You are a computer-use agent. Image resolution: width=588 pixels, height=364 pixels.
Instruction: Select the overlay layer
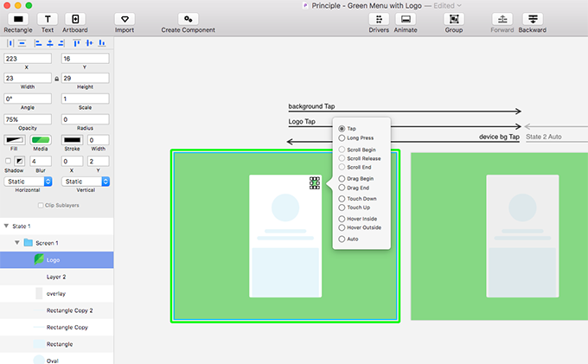point(55,293)
